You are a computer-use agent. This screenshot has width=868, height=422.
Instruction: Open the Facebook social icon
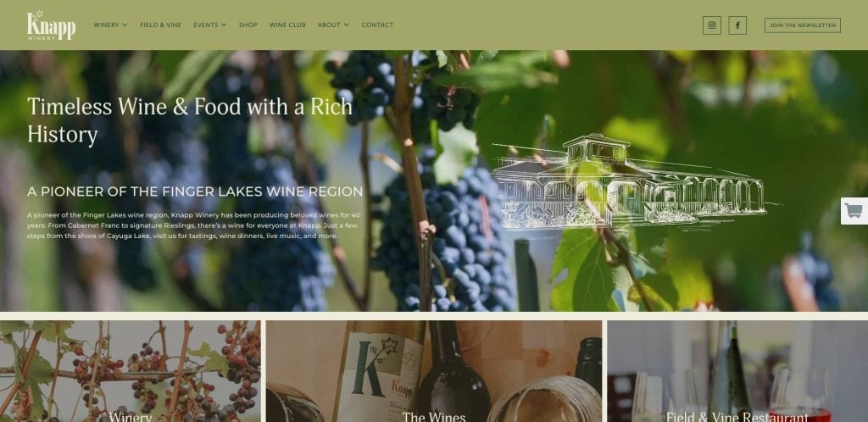pos(737,25)
